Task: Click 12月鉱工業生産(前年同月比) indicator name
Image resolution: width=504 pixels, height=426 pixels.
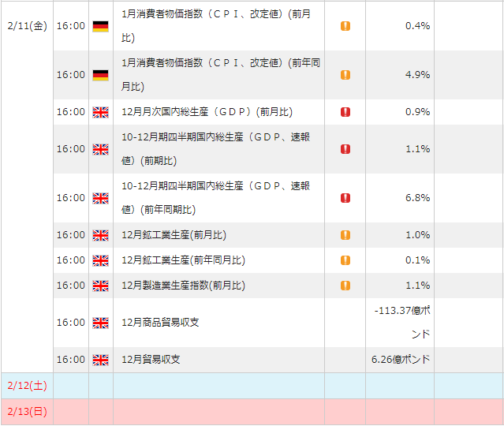Action: (x=183, y=260)
